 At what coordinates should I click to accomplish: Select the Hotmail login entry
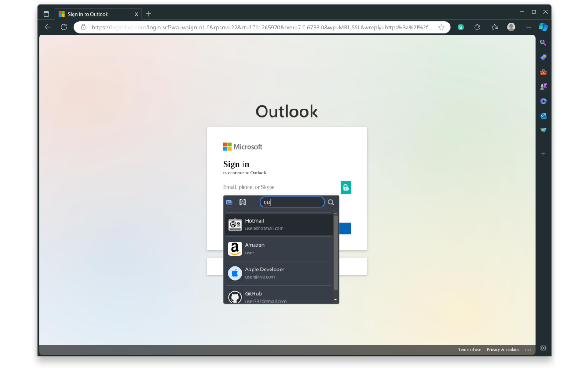coord(279,224)
